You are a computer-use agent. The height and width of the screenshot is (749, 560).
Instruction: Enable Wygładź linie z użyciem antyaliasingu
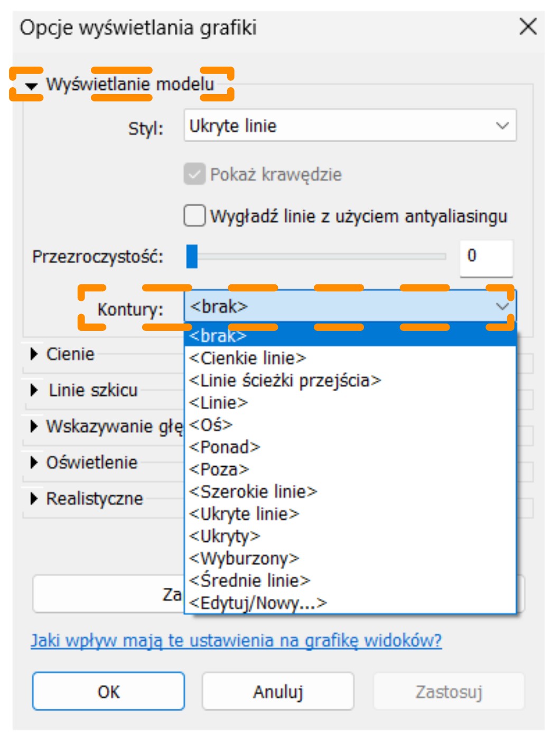tap(195, 216)
